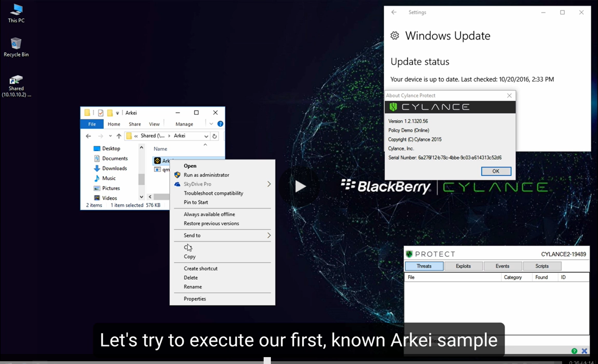
Task: Open the green help icon in Protect window
Action: click(x=574, y=351)
